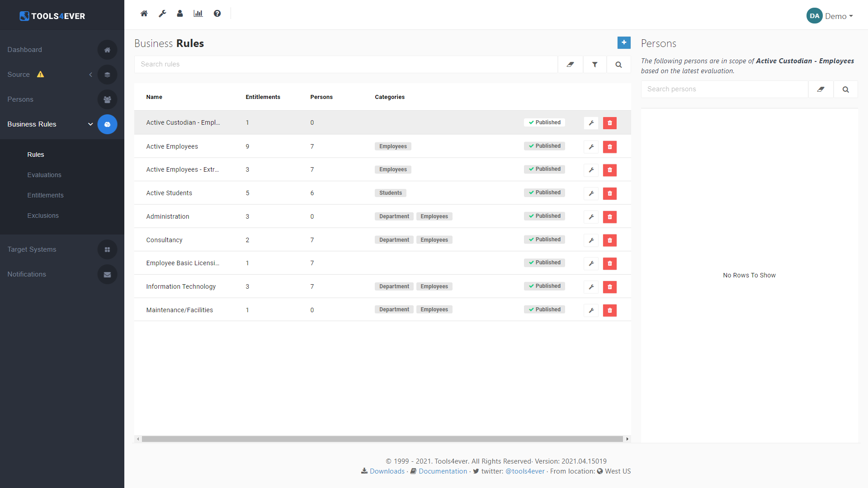Viewport: 868px width, 488px height.
Task: Click the Target Systems sidebar icon
Action: tap(107, 249)
